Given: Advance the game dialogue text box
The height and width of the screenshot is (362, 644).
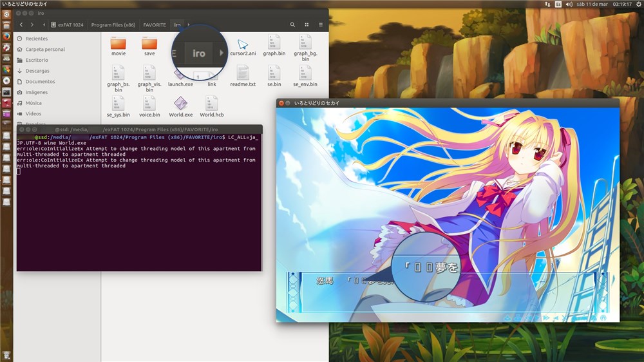Looking at the screenshot, I should click(448, 292).
